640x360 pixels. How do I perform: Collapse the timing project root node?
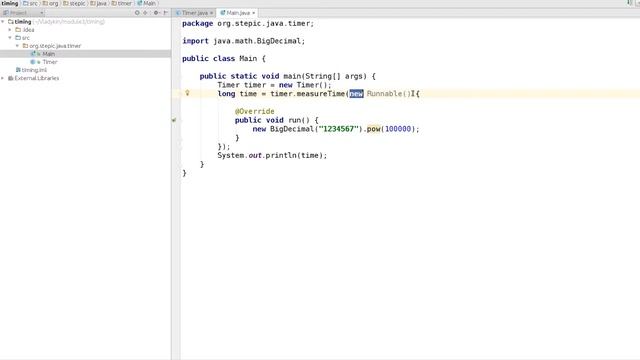click(3, 22)
